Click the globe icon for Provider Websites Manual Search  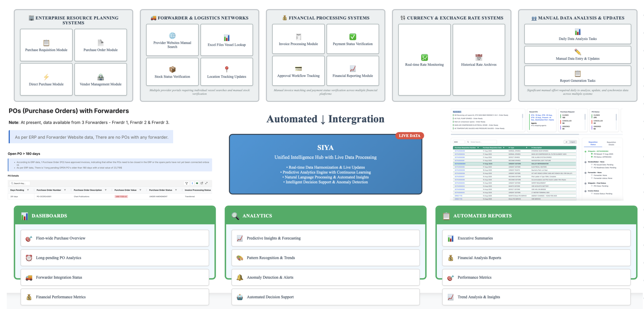[172, 36]
